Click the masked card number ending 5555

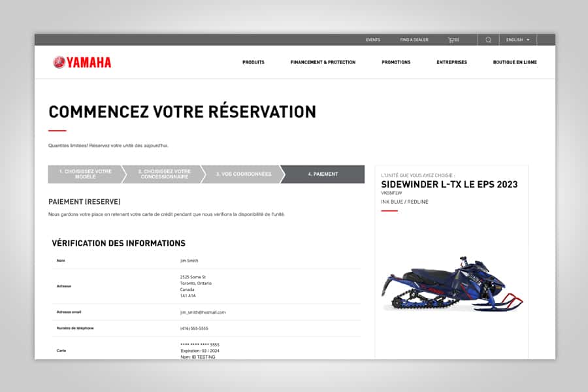(200, 344)
